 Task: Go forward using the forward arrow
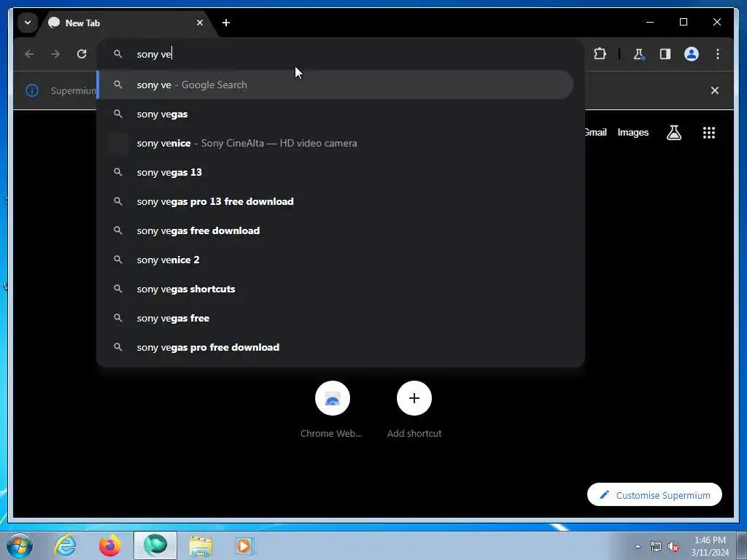(55, 54)
